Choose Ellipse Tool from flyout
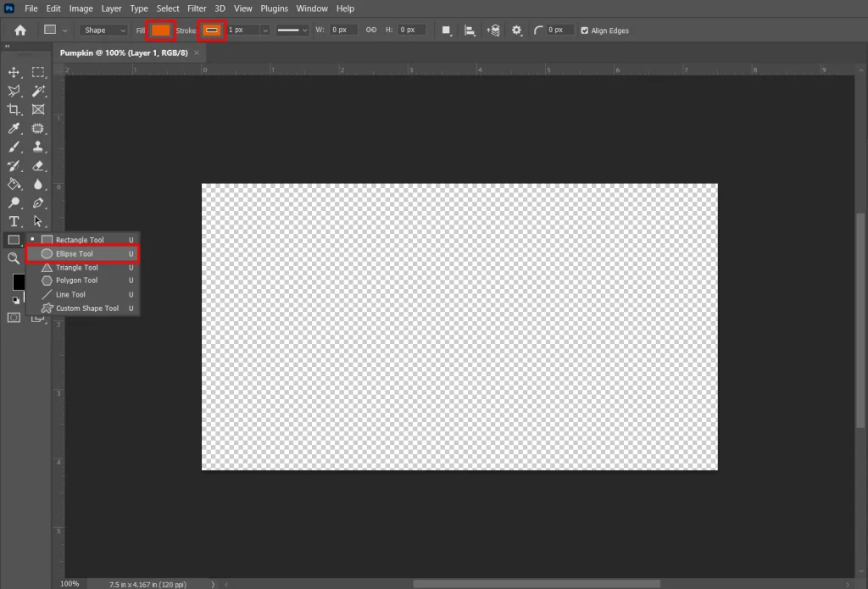This screenshot has width=868, height=589. (83, 253)
